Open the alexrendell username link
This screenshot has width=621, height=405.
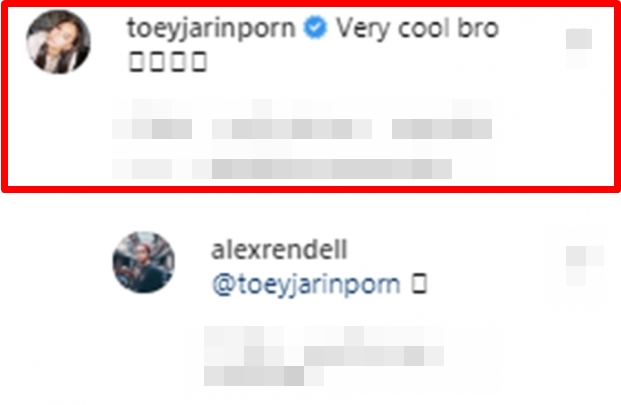point(279,249)
